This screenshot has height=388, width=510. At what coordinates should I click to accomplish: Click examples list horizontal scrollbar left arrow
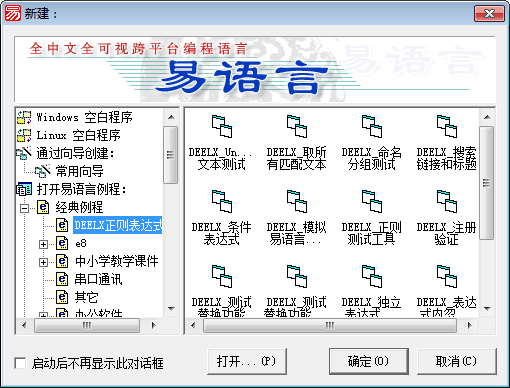193,325
